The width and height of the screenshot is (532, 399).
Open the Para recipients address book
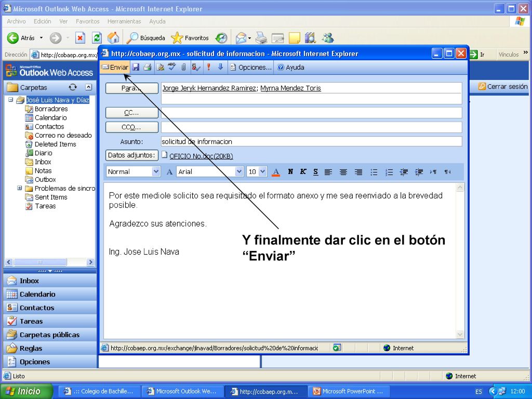tap(131, 88)
